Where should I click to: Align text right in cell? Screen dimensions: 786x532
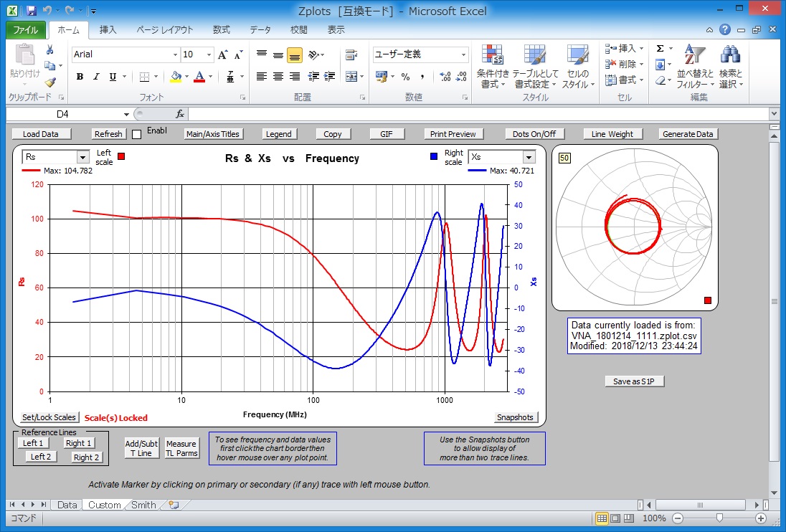click(x=295, y=77)
